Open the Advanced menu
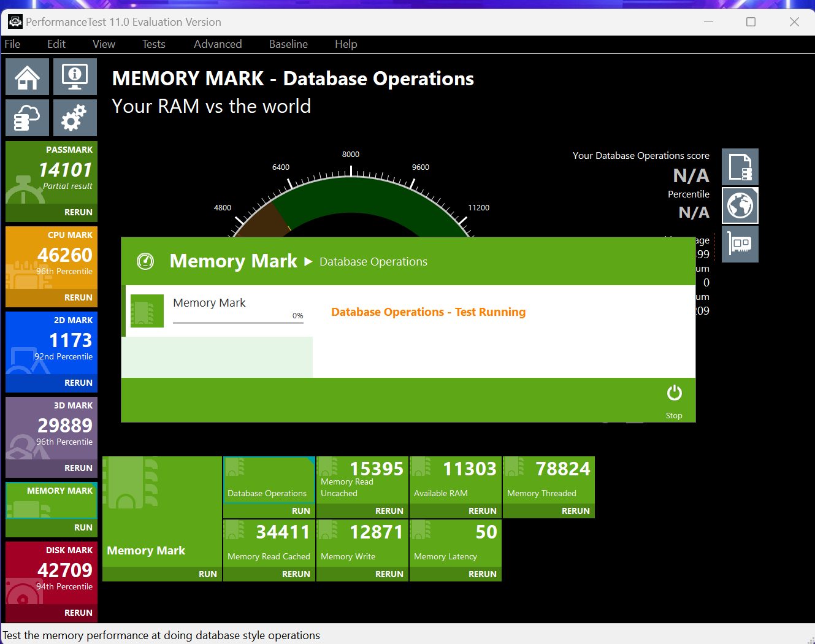815x644 pixels. click(218, 44)
